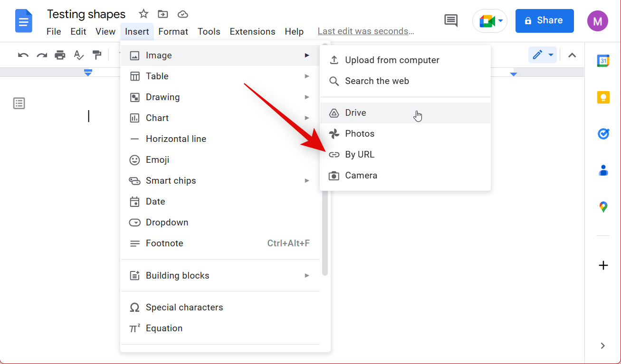Insert a Dropdown chip

[x=220, y=223]
